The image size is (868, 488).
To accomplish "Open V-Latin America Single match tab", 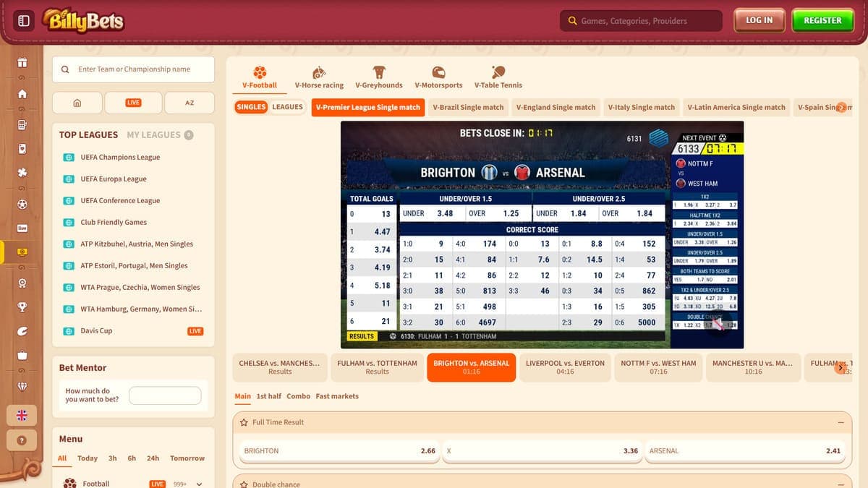I will (736, 107).
